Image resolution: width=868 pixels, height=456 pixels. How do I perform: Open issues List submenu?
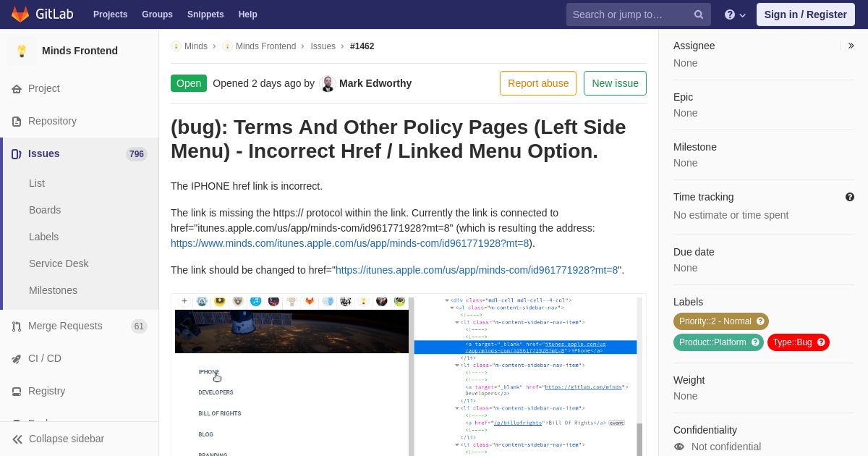click(x=37, y=183)
